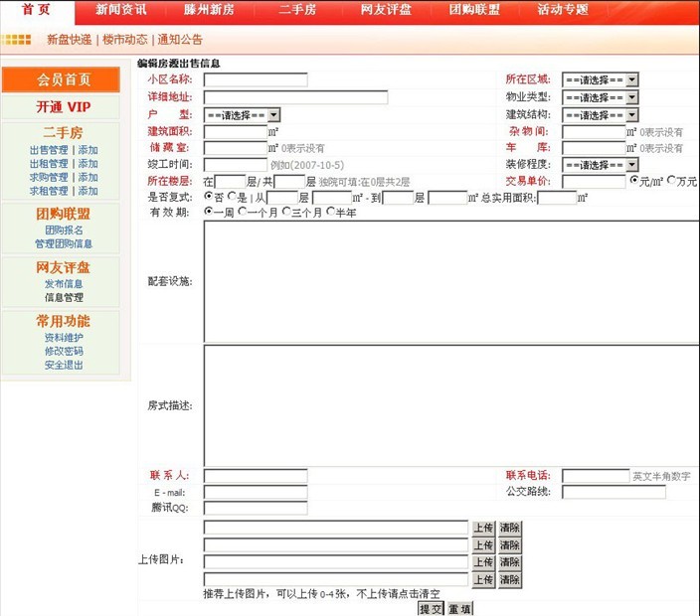The width and height of the screenshot is (700, 616).
Task: Open 修改密码 in the sidebar
Action: click(x=64, y=351)
